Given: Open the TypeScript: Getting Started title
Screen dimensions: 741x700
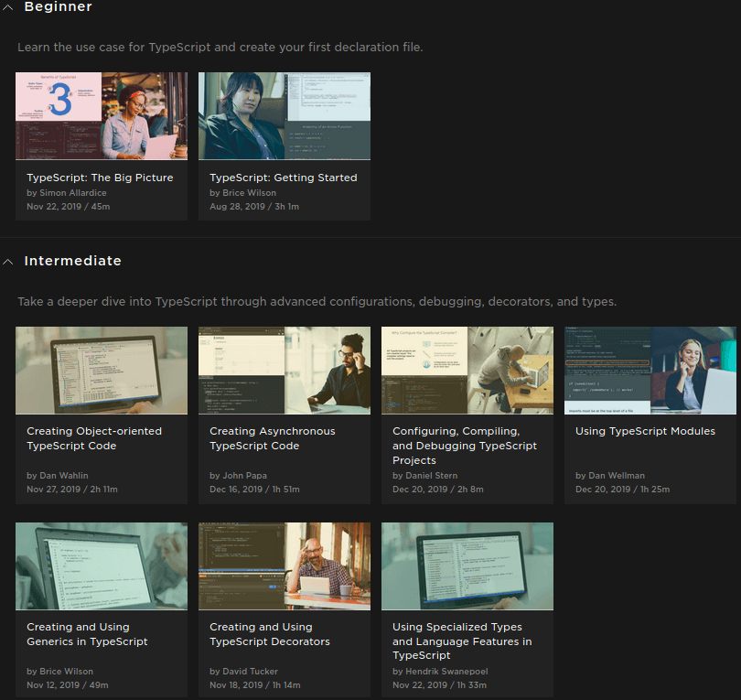Looking at the screenshot, I should pyautogui.click(x=284, y=178).
